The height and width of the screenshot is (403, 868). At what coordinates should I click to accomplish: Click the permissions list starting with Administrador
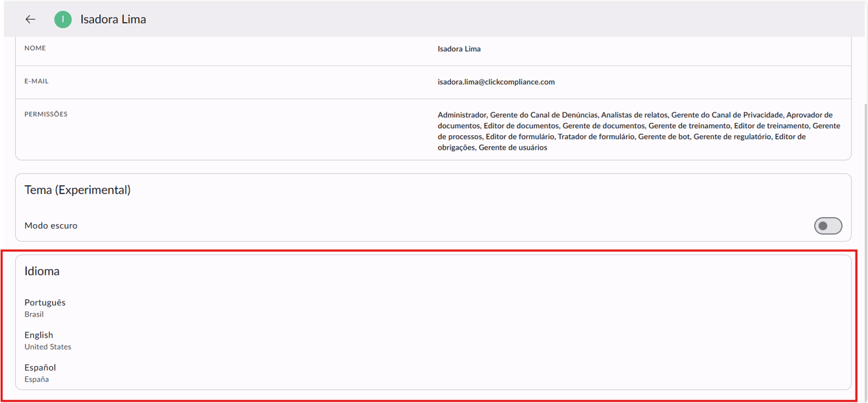(x=639, y=131)
